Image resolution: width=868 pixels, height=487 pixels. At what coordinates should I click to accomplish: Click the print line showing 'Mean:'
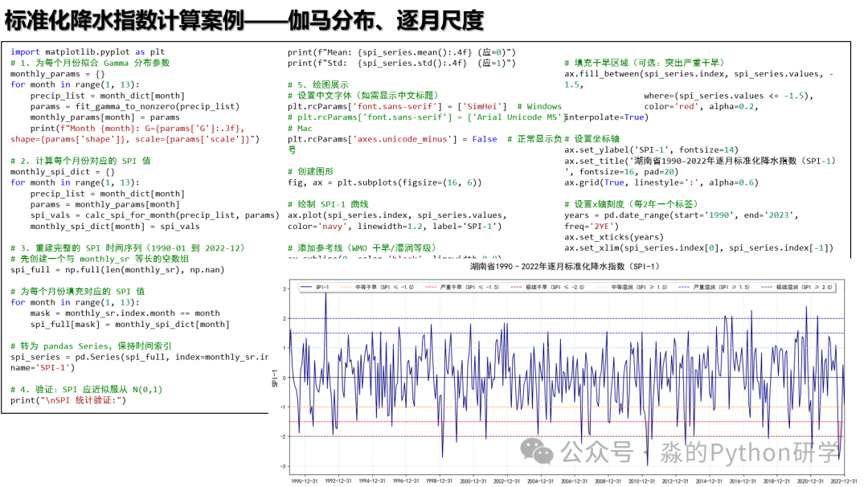tap(401, 52)
